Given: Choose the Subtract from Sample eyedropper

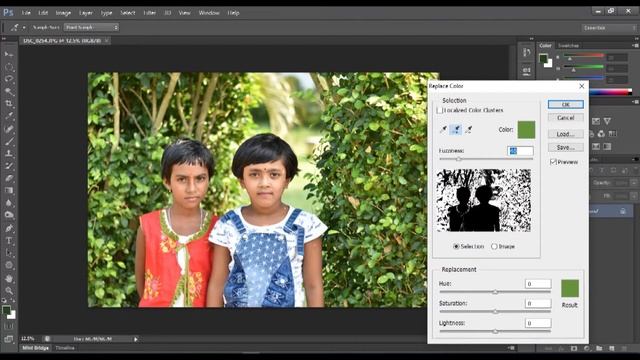Looking at the screenshot, I should pos(469,129).
